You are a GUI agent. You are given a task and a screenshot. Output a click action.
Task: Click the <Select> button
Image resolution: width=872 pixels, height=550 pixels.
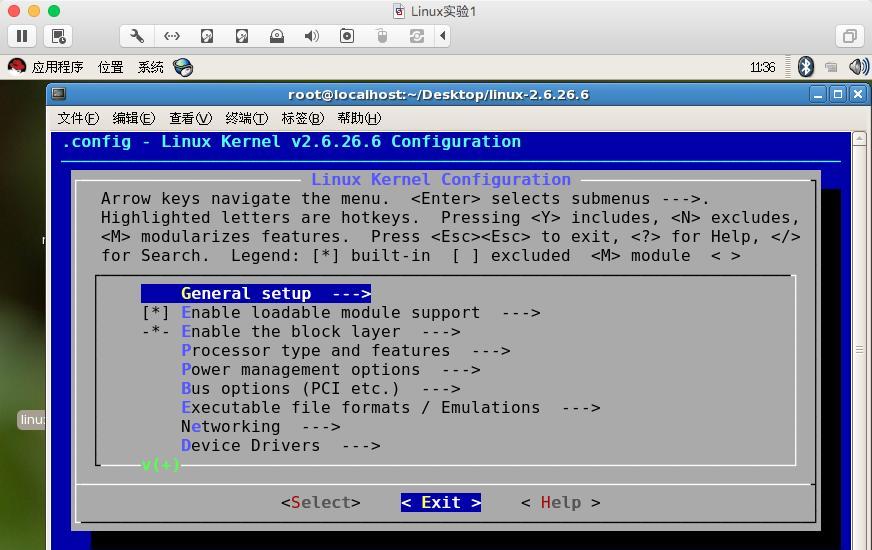320,503
